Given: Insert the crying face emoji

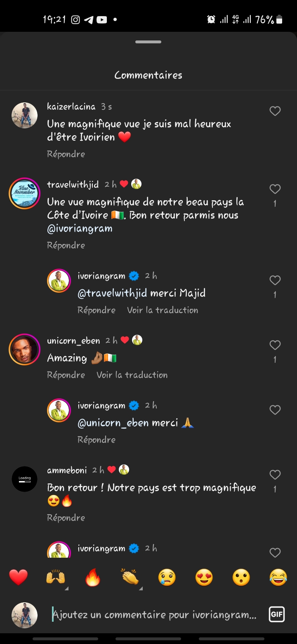Looking at the screenshot, I should tap(167, 577).
